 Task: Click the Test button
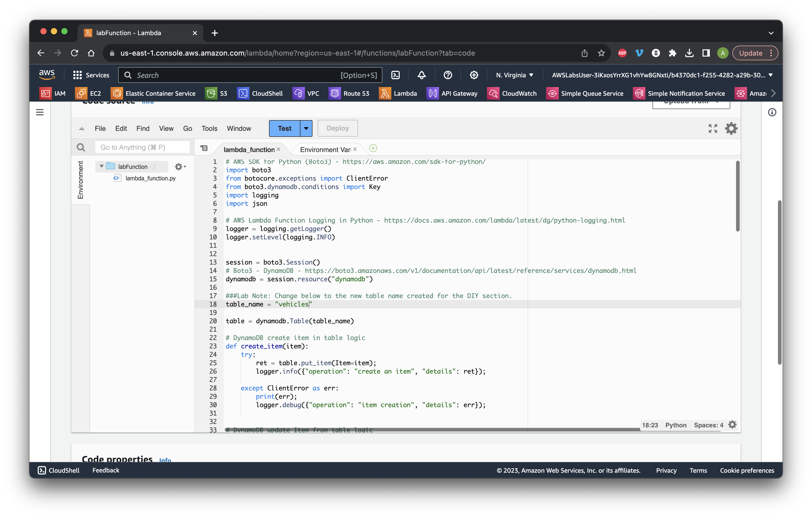point(285,128)
